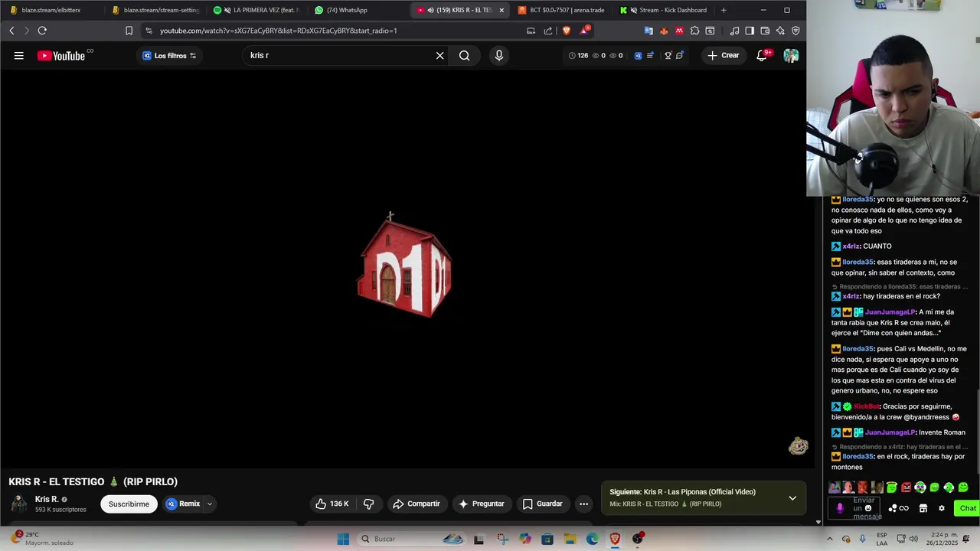
Task: Switch to the blaze.stream/stream-settings tab
Action: [x=155, y=10]
